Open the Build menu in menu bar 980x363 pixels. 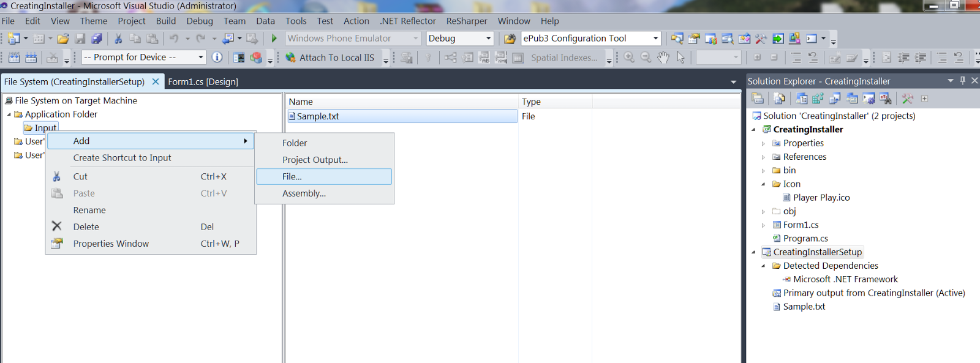[x=165, y=21]
